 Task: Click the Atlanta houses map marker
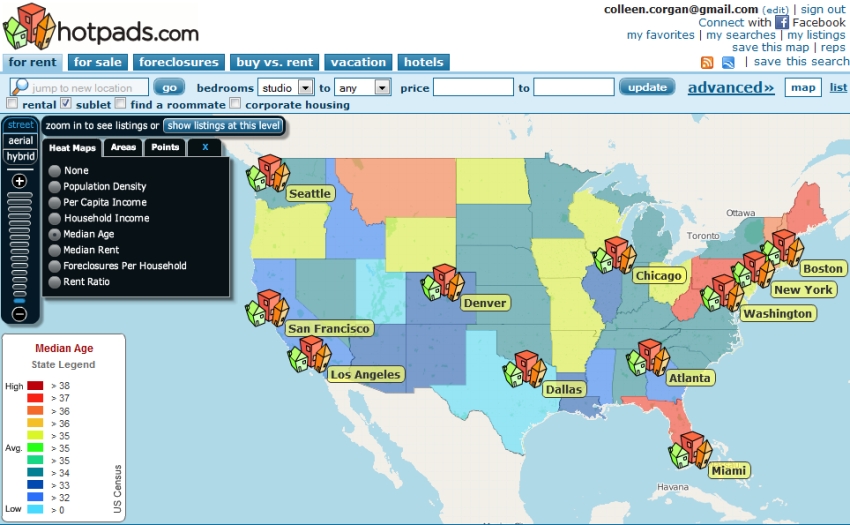point(648,357)
